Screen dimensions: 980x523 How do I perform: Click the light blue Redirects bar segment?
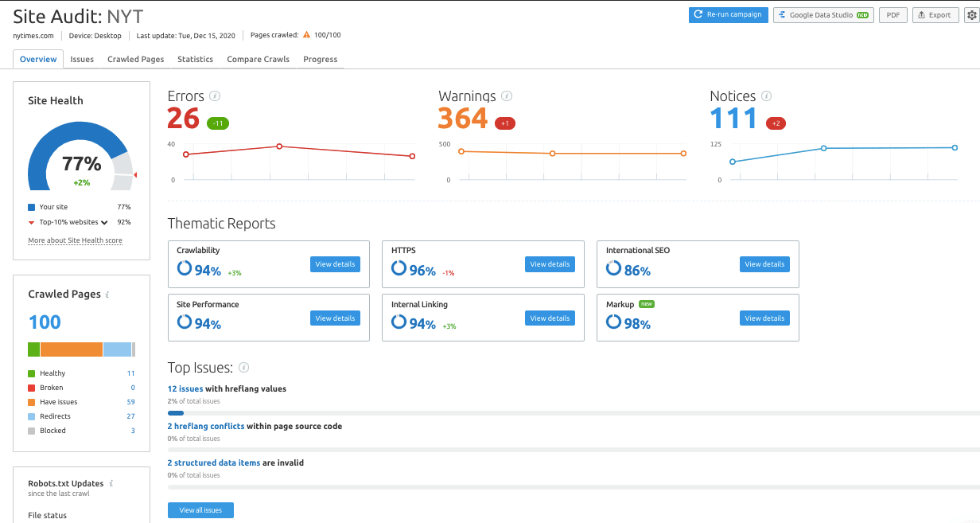click(x=117, y=349)
